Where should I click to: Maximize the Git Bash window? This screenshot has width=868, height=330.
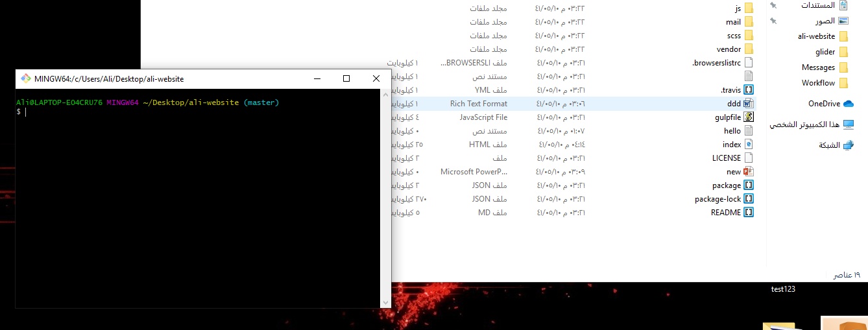[x=346, y=78]
